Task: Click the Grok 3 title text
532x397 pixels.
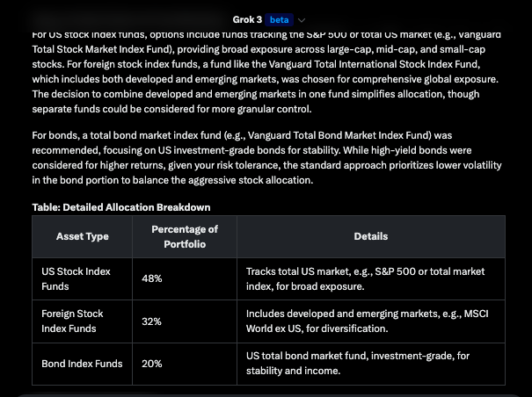Action: click(248, 19)
